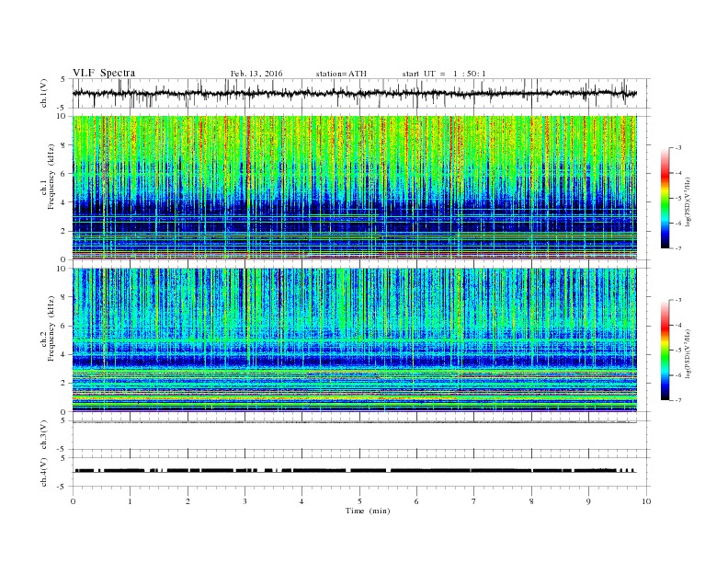Click time axis tick label "7"
728x563 pixels.
tap(474, 501)
